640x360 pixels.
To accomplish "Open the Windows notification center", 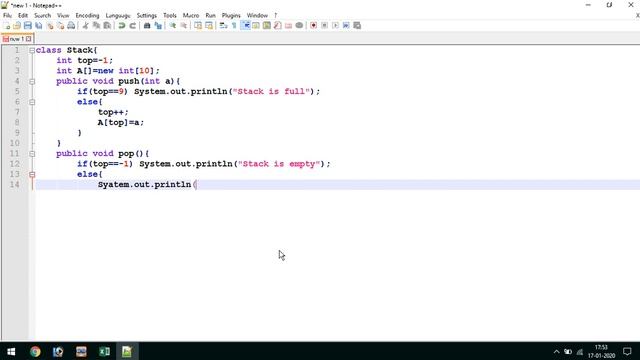I will click(x=627, y=351).
